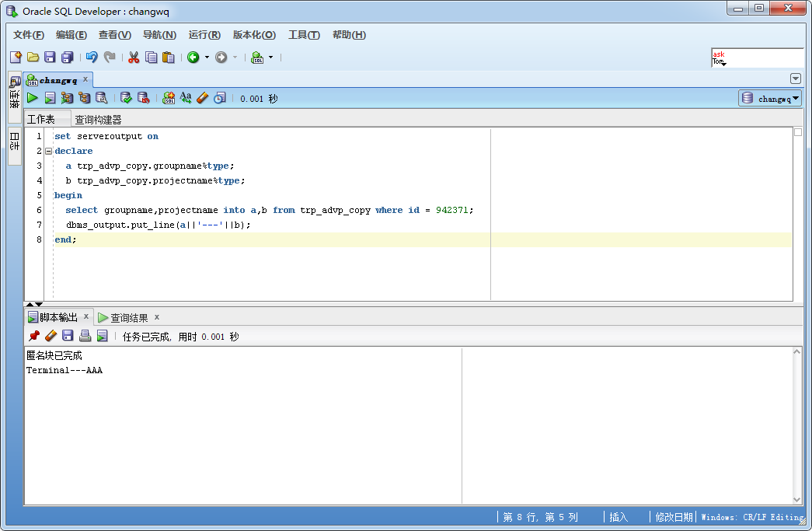812x531 pixels.
Task: Open the 工具(T) menu
Action: [x=304, y=35]
